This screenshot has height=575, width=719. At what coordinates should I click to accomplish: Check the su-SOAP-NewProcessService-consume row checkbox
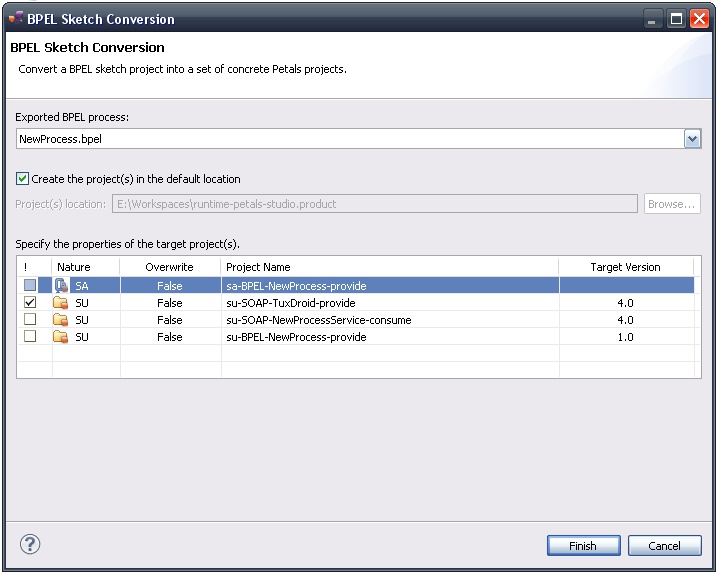(x=30, y=320)
